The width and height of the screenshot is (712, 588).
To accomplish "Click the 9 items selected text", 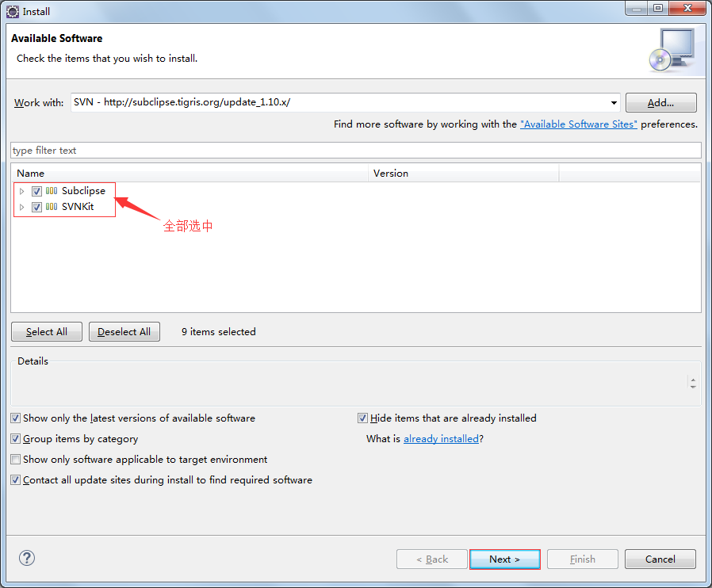I will tap(218, 332).
